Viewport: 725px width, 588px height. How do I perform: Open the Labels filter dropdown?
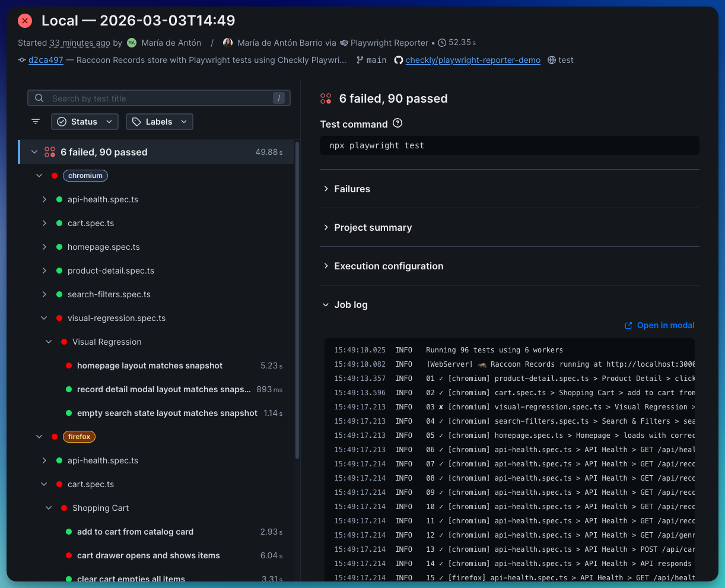coord(159,122)
